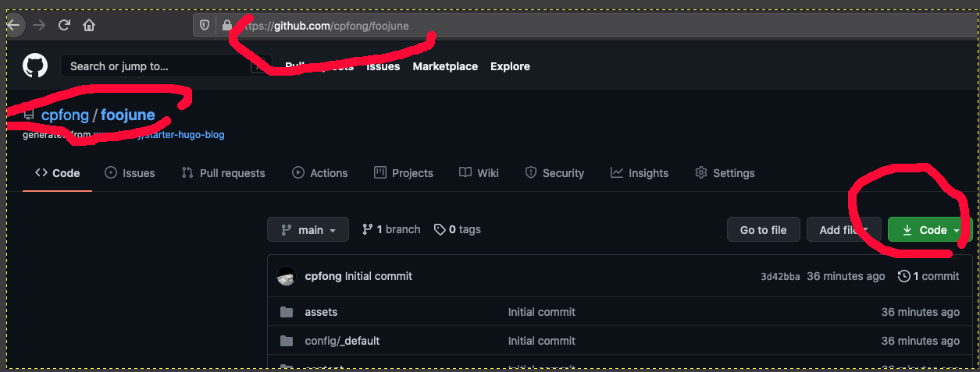Click the GitHub Octocat logo
980x372 pixels.
pyautogui.click(x=35, y=66)
